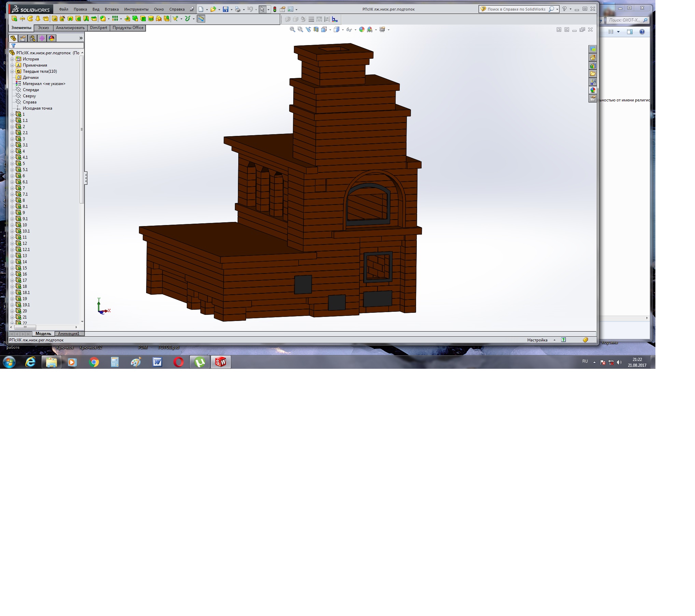Open the Display Style cube dropdown arrow
The height and width of the screenshot is (616, 695).
(x=343, y=30)
